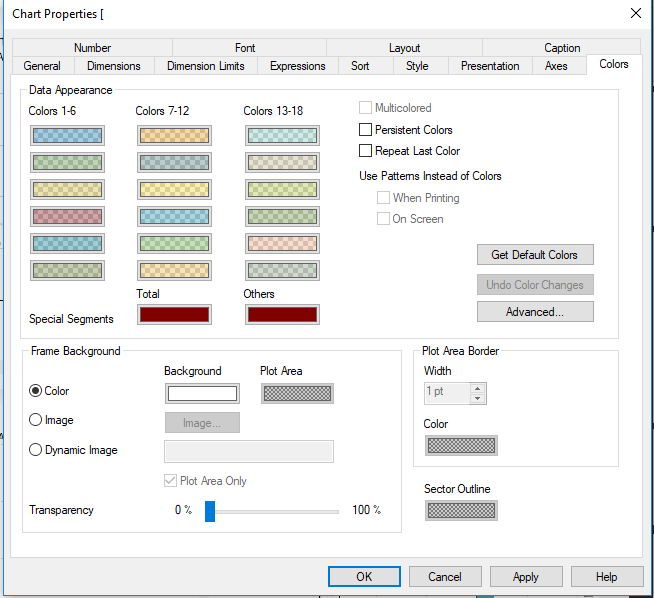Viewport: 654px width, 598px height.
Task: Open the fifth light green swatch under Colors 7-12
Action: coord(174,244)
